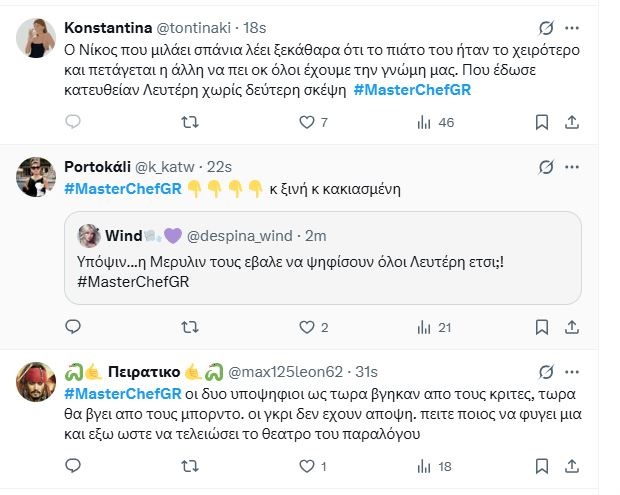Screen dimensions: 620x495
Task: Reply to Portokáli's tweet
Action: 73,327
